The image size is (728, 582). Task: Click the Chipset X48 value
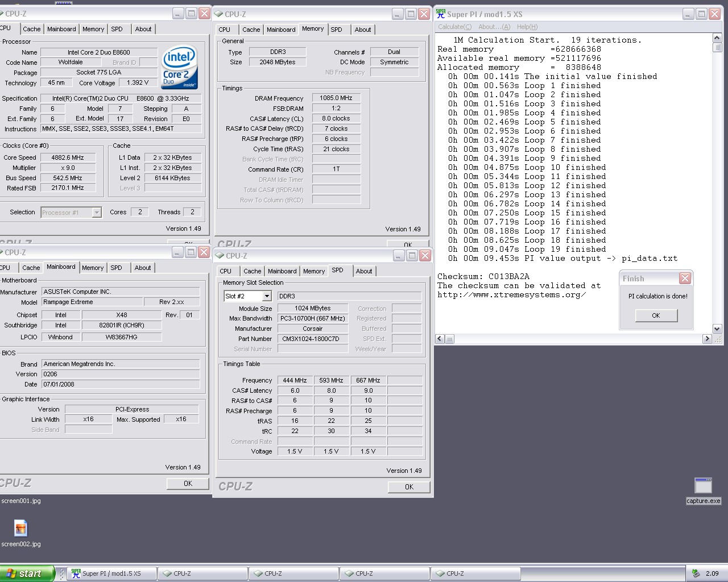[x=122, y=315]
